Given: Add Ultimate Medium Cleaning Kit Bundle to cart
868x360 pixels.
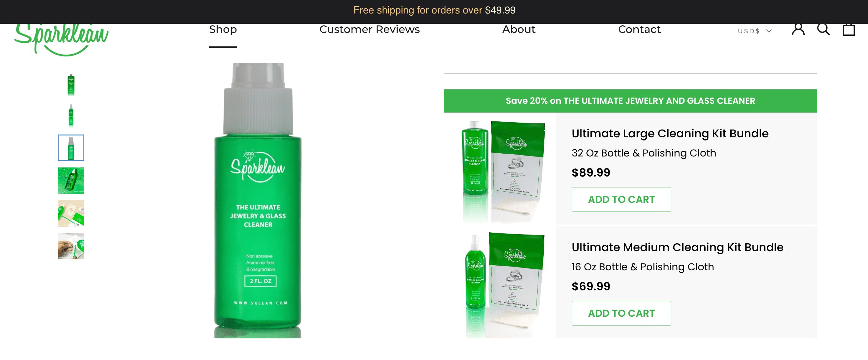Looking at the screenshot, I should (x=621, y=313).
